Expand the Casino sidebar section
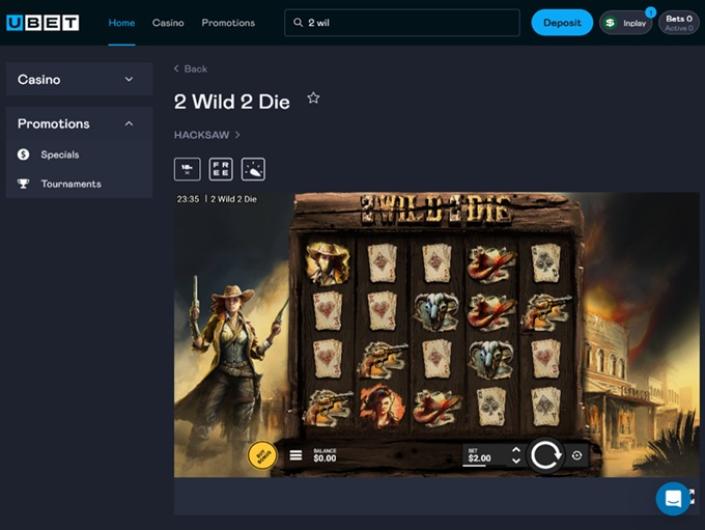 tap(129, 80)
